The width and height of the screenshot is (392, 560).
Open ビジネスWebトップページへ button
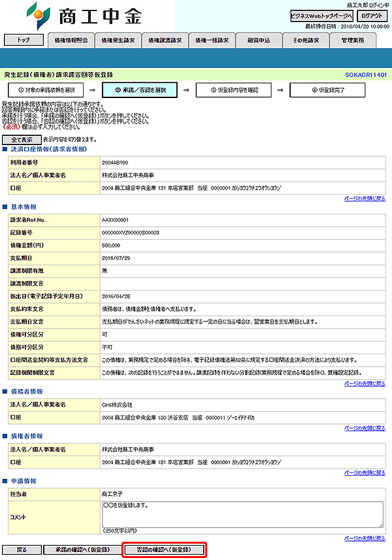321,16
